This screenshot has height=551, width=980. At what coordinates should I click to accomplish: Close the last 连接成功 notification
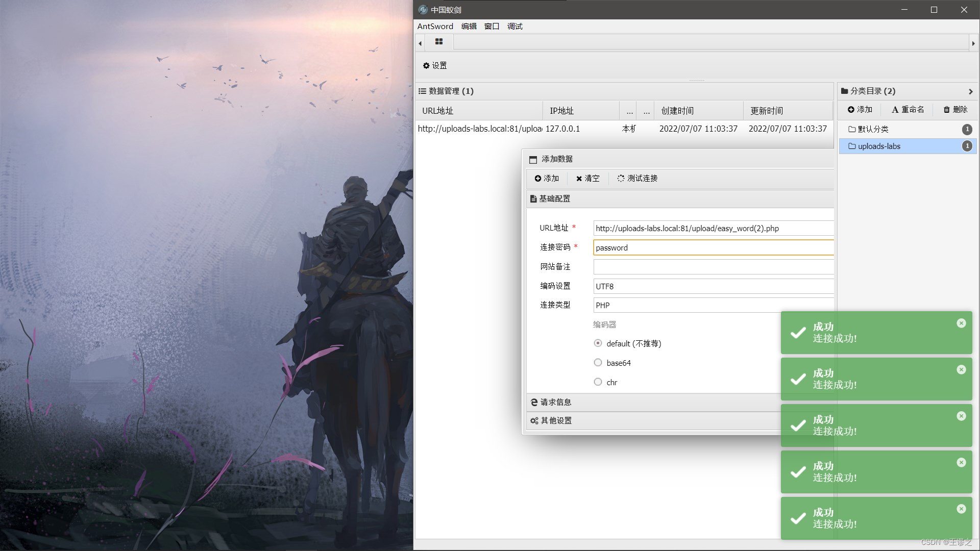961,509
